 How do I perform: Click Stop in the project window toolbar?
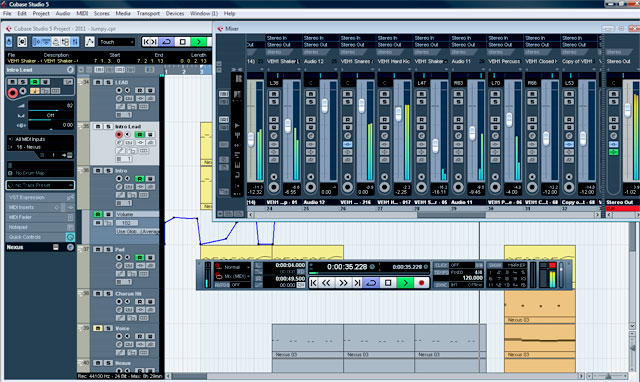[x=182, y=42]
